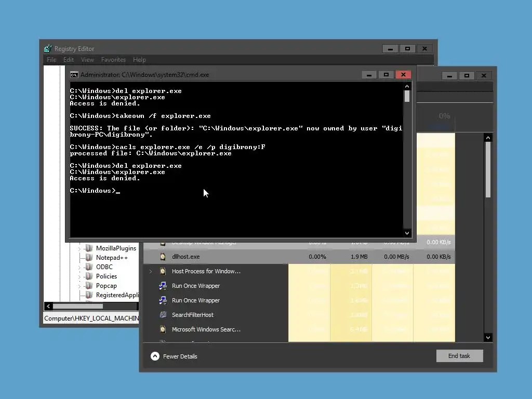Click Host Process for Windows icon
Image resolution: width=532 pixels, height=399 pixels.
click(x=163, y=271)
